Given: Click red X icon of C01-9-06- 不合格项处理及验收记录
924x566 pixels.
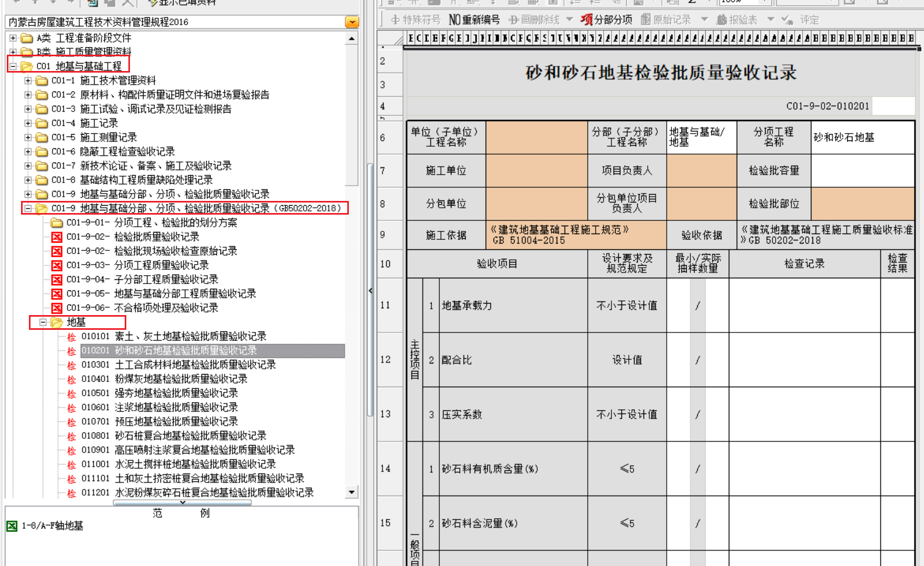Looking at the screenshot, I should pyautogui.click(x=57, y=308).
